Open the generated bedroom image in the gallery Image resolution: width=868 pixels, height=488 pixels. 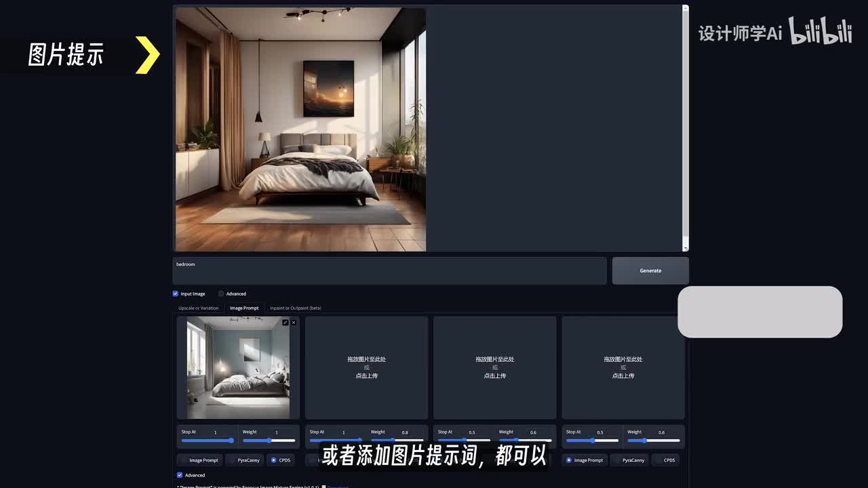300,129
